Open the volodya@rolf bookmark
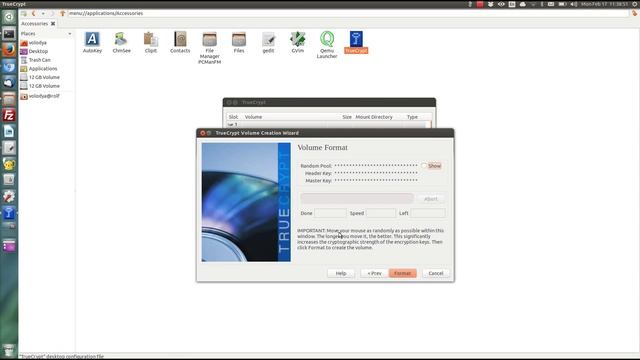The width and height of the screenshot is (640, 360). pos(44,96)
